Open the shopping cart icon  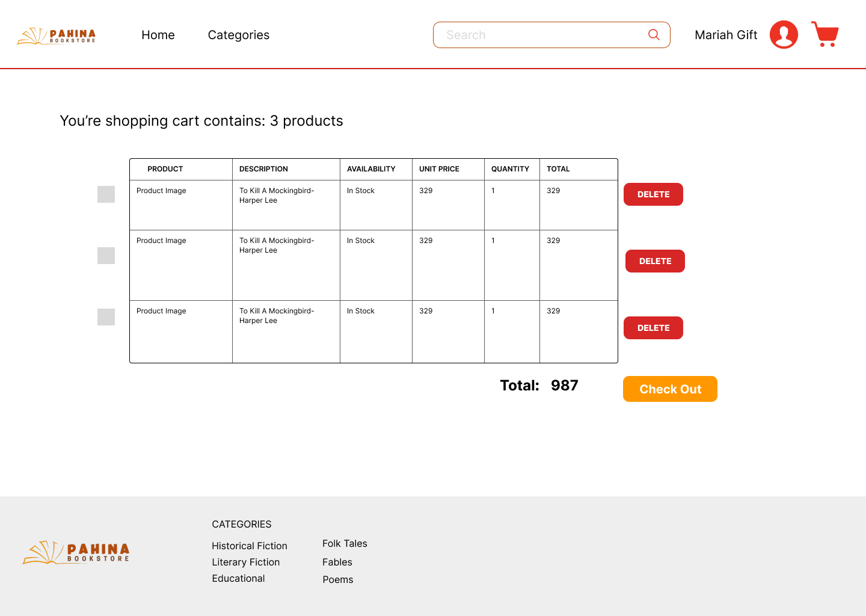coord(825,34)
